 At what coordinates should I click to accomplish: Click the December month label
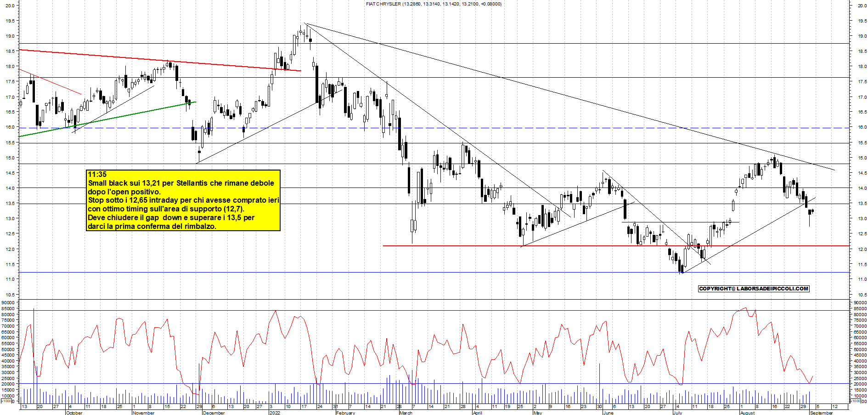pyautogui.click(x=214, y=413)
